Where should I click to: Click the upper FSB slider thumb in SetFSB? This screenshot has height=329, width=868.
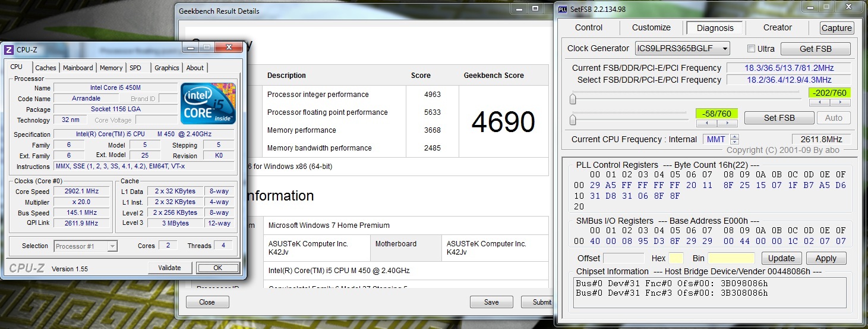[x=573, y=99]
